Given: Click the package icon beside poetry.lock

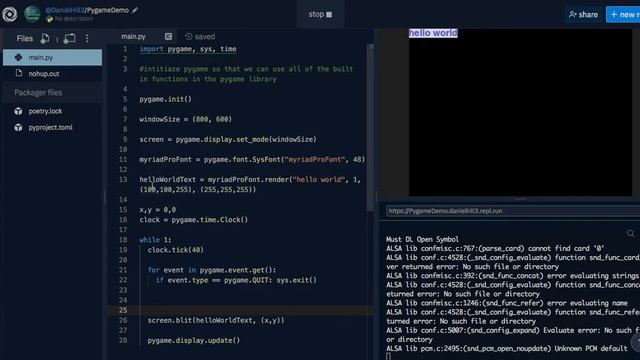Looking at the screenshot, I should (x=18, y=111).
